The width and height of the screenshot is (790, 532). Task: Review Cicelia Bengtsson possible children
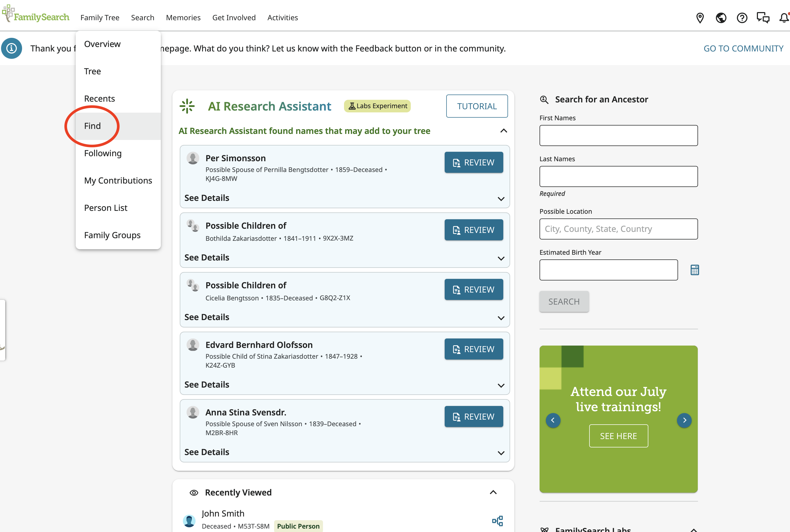(x=474, y=290)
